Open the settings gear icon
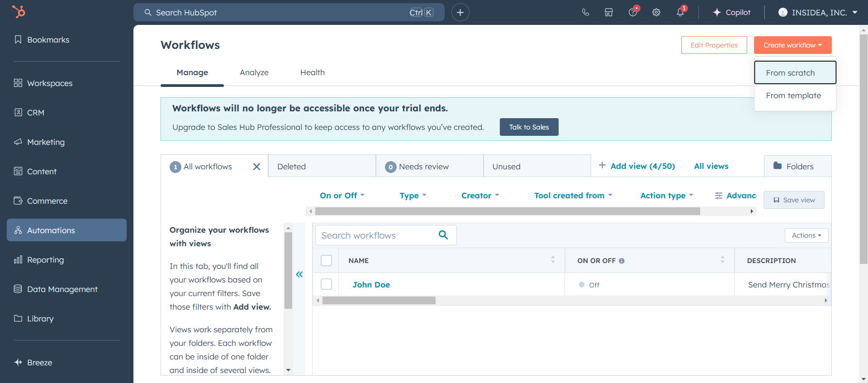 (656, 12)
